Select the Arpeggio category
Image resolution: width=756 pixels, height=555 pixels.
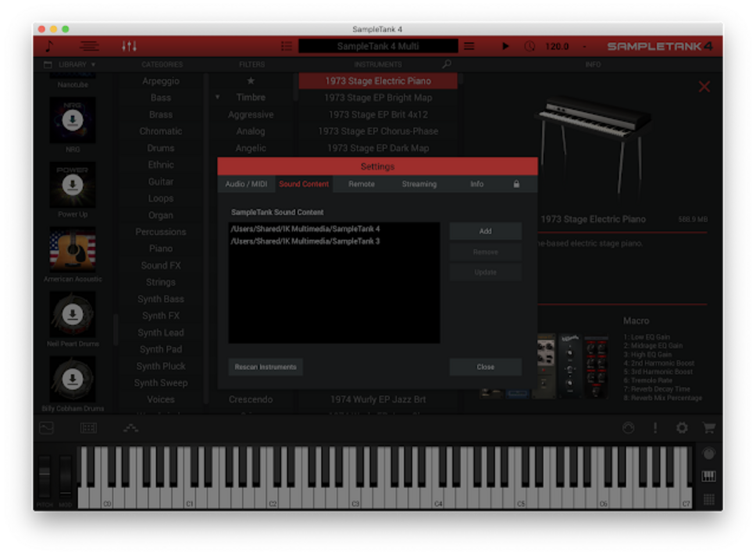point(161,81)
